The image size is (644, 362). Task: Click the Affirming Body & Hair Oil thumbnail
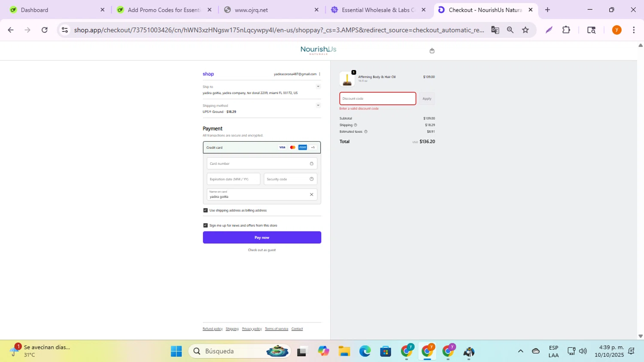tap(347, 79)
